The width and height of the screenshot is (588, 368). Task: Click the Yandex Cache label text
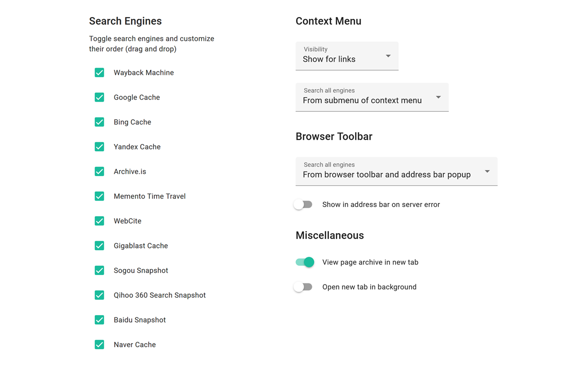137,147
